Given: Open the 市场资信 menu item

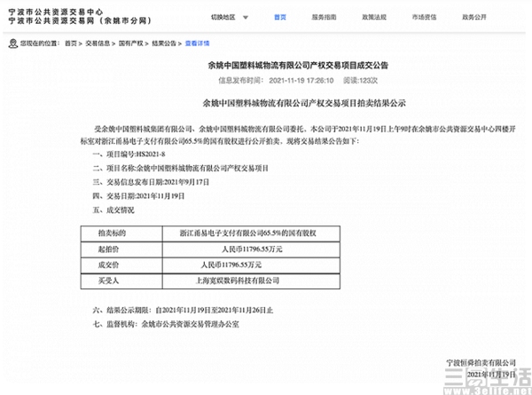Looking at the screenshot, I should point(424,17).
